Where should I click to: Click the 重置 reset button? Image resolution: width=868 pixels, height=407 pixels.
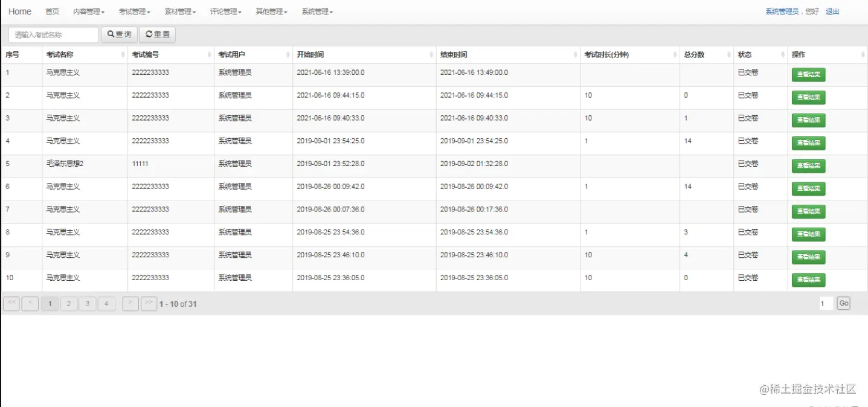[x=157, y=35]
